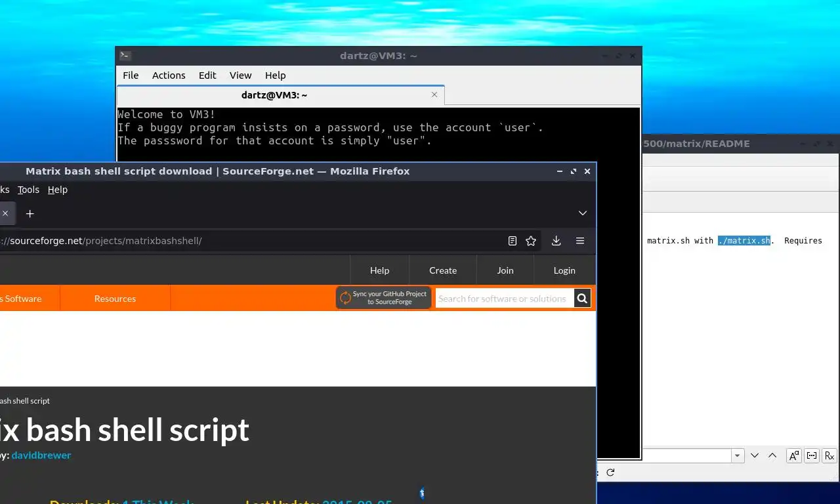Click the reload icon below the editor search bar
The image size is (840, 504).
(x=610, y=472)
